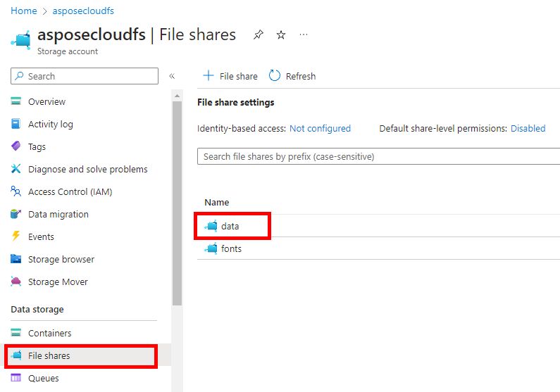Open the Overview menu item
The image size is (560, 392).
coord(46,101)
